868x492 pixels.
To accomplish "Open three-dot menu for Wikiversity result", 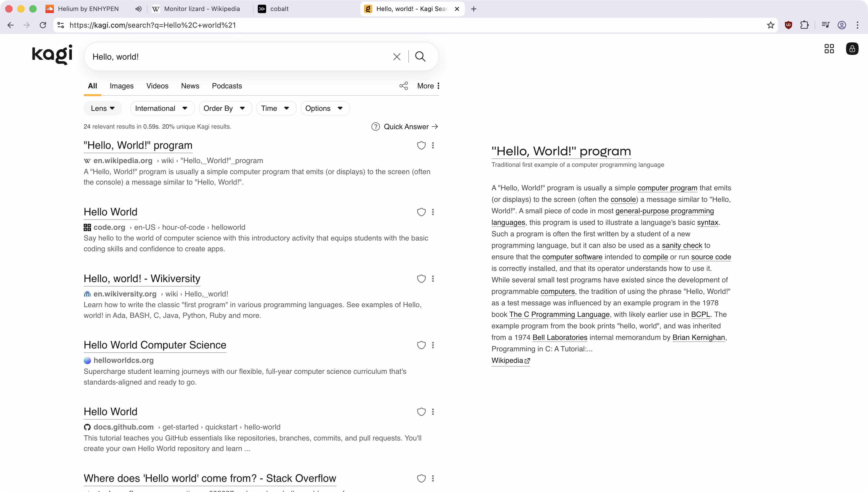I will click(433, 279).
